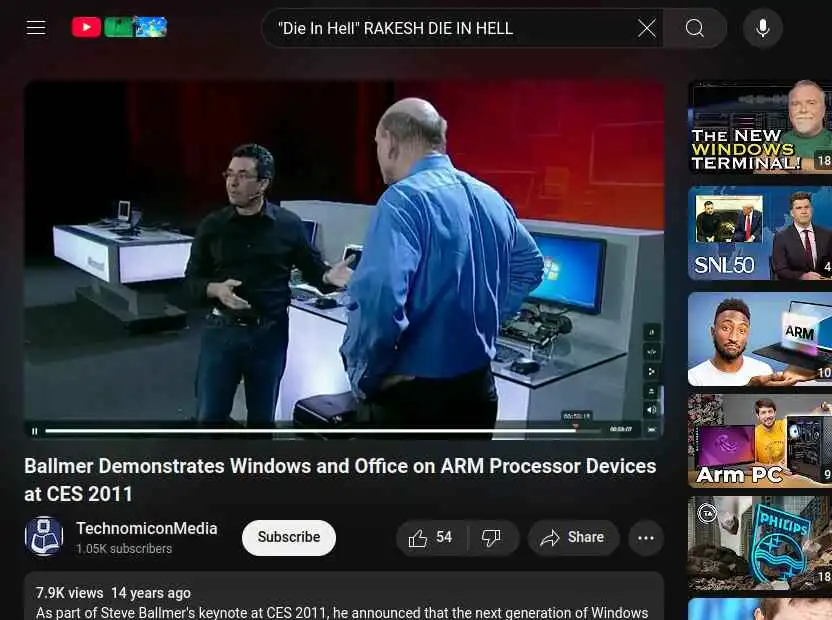Image resolution: width=832 pixels, height=620 pixels.
Task: Click '7.9K views' text
Action: click(70, 593)
